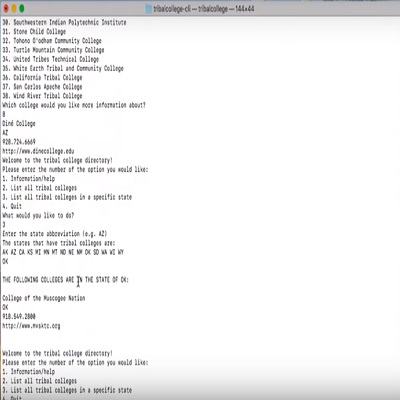Click the '30. Southwestern Indian Polytechnic Institute' entry
Screen dimensions: 400x400
(64, 22)
